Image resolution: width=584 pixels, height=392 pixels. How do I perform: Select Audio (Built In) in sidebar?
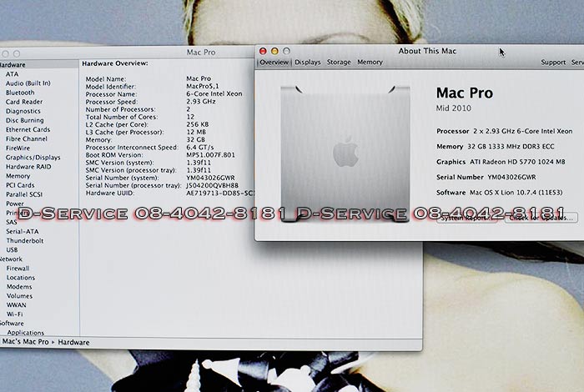pyautogui.click(x=28, y=83)
